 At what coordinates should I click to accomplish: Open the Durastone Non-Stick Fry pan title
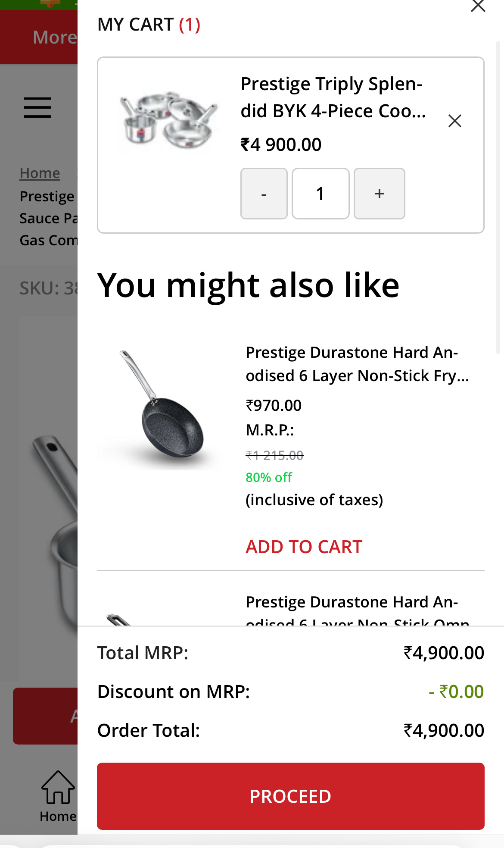(357, 364)
